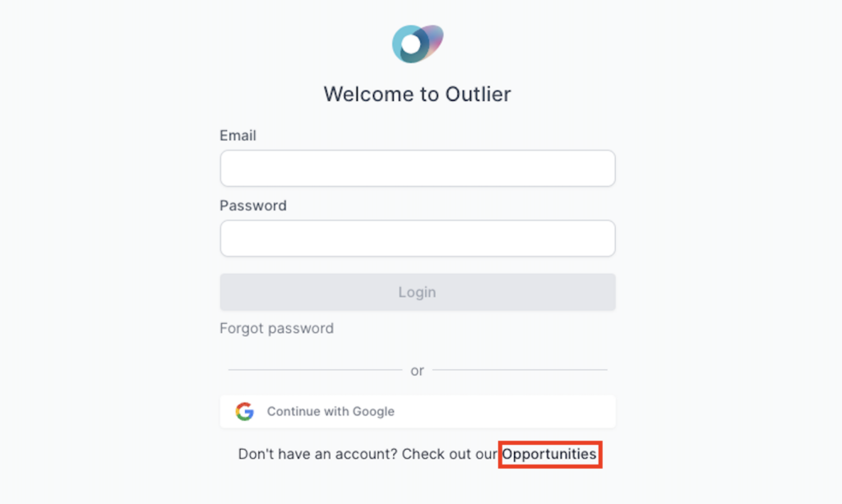The image size is (842, 504).
Task: Open the Forgot password link
Action: 276,328
